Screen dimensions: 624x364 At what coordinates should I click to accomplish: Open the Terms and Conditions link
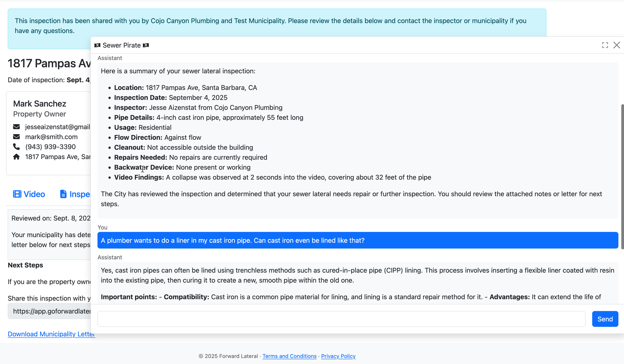point(289,356)
